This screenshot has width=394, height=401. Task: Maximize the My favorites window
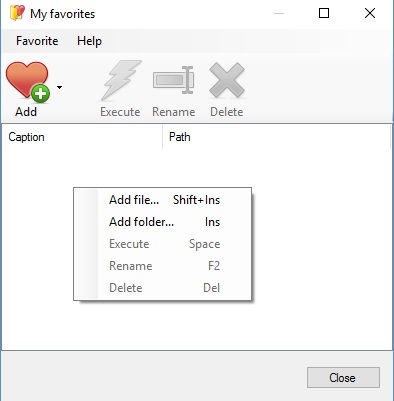[324, 13]
